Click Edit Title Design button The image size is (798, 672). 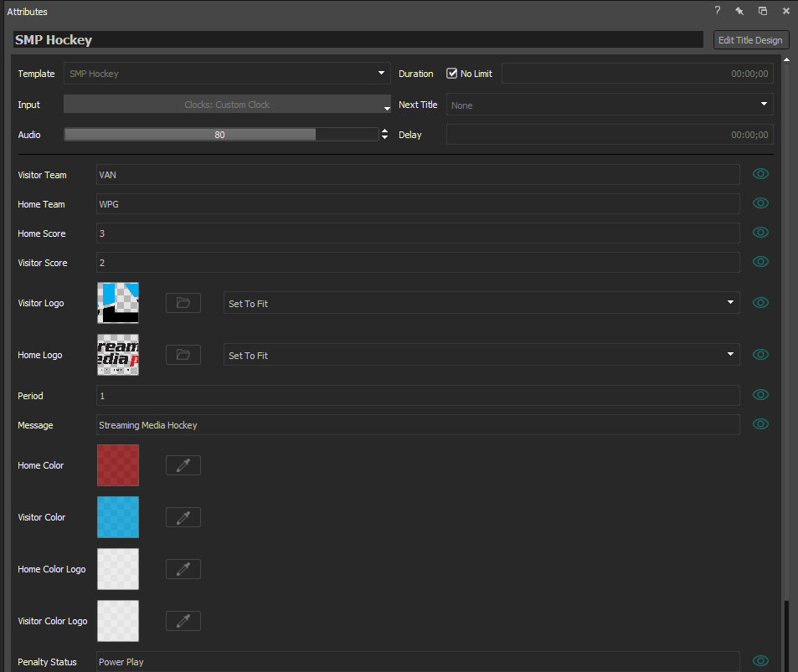click(750, 40)
